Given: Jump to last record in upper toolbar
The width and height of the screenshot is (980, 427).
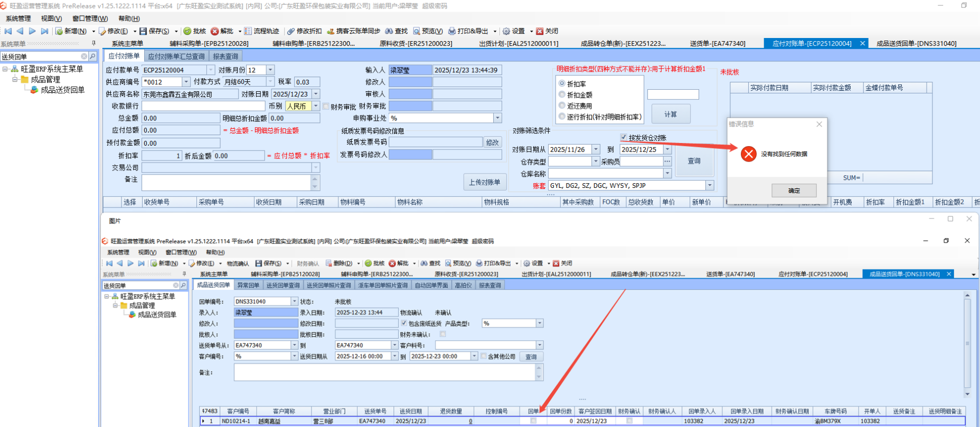Looking at the screenshot, I should [x=44, y=31].
